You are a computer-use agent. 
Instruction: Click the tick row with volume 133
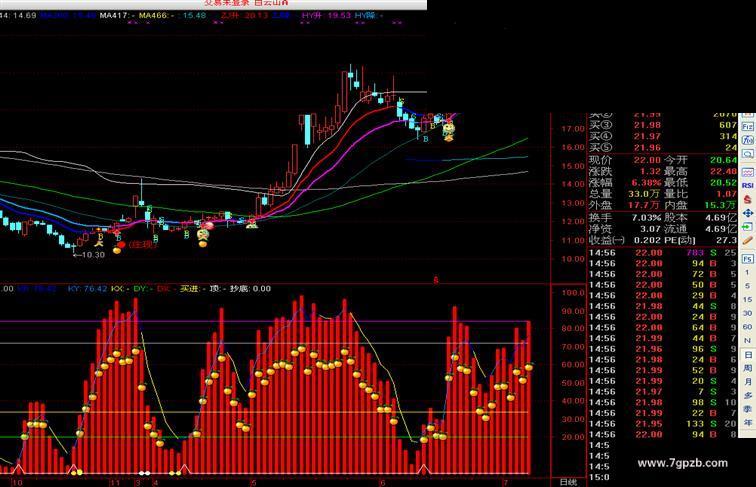(662, 423)
